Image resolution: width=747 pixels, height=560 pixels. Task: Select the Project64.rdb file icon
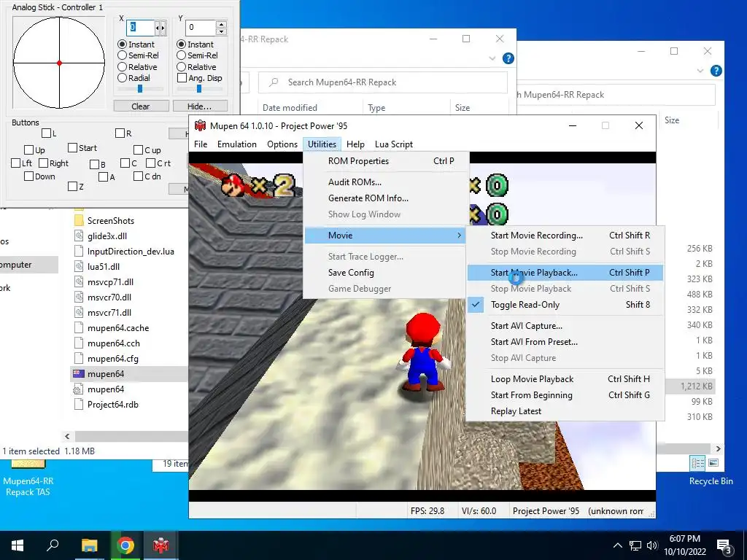(79, 404)
